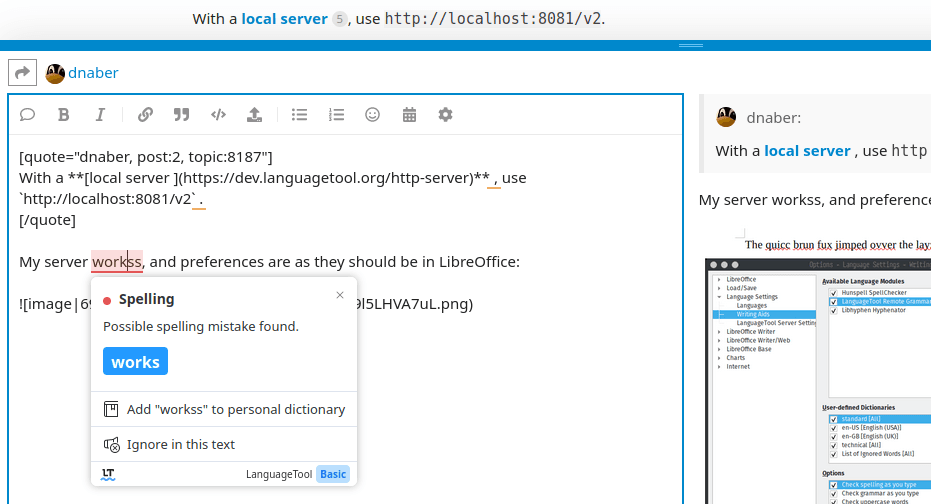Toggle the Hunspell SpellChecker checkbox
Screen dimensions: 931x504
pos(834,293)
